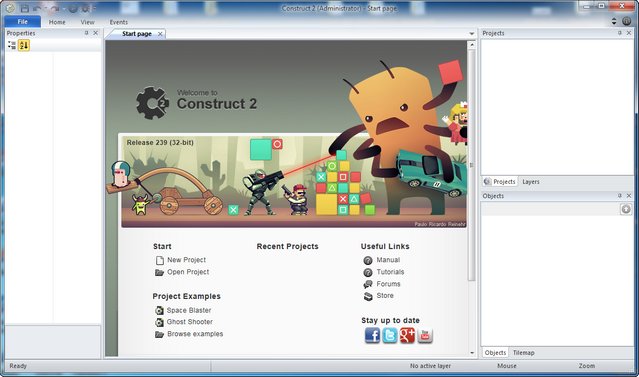Click the Construct 2 gear application button

pos(10,8)
